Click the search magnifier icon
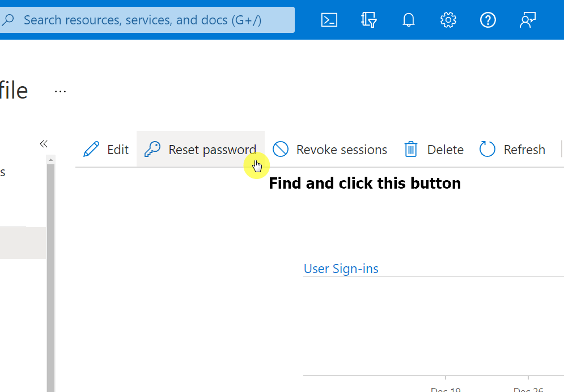Screen dimensions: 564x392 tap(8, 20)
